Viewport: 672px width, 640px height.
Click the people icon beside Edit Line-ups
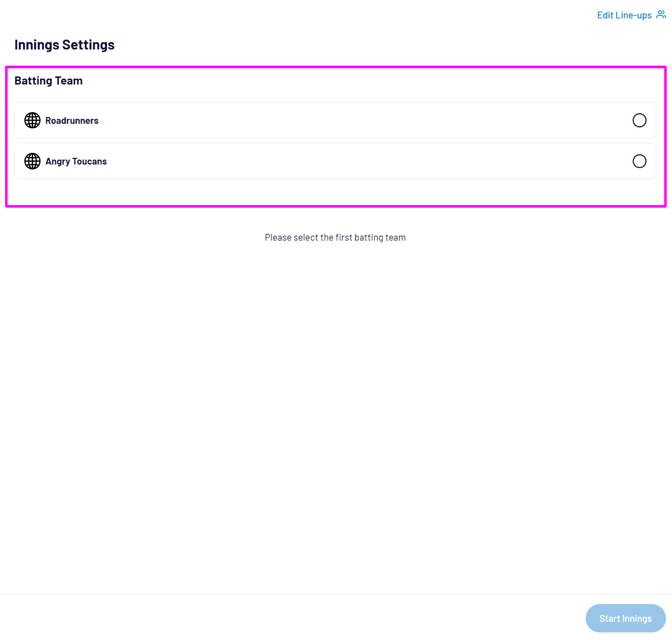pos(661,15)
